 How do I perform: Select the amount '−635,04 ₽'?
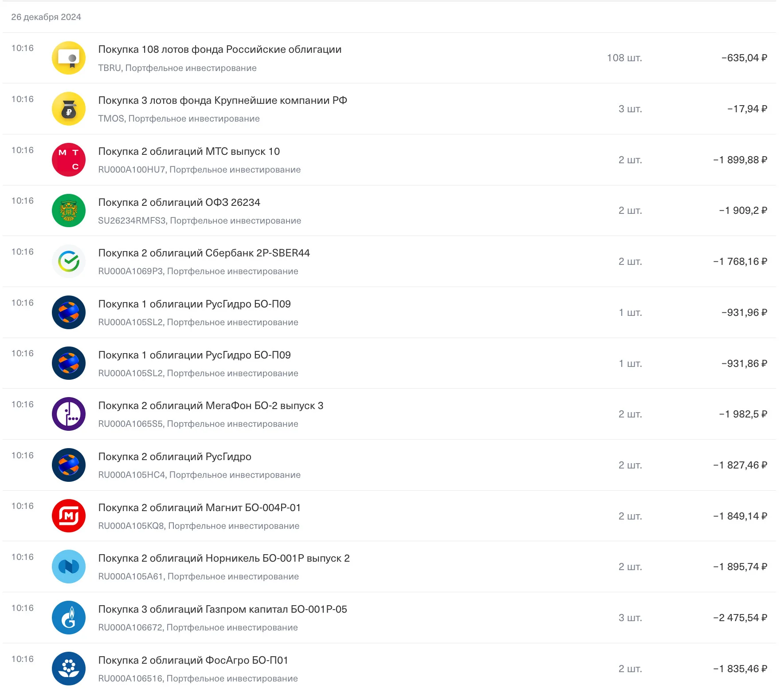click(744, 58)
